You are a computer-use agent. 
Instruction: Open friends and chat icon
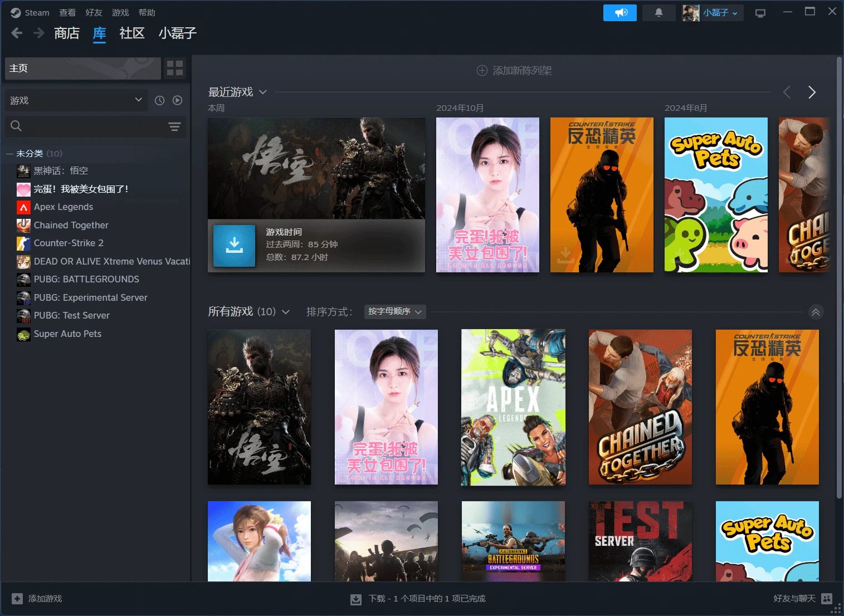(827, 599)
